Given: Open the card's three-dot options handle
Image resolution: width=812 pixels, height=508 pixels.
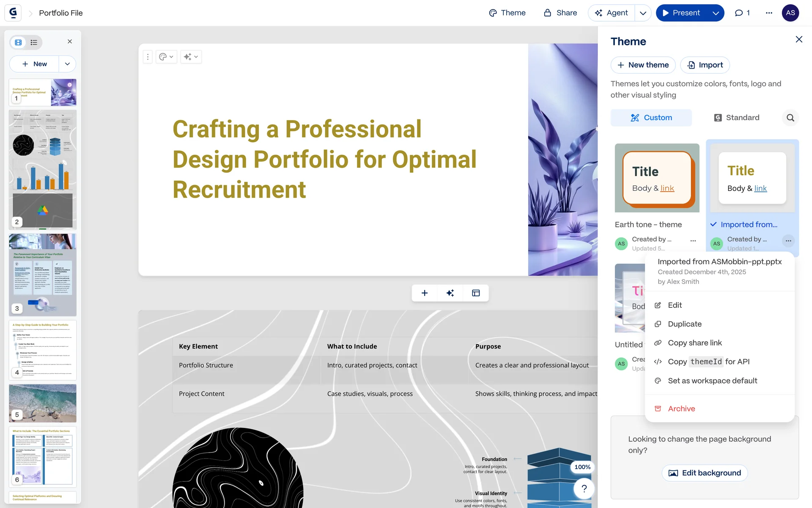Looking at the screenshot, I should click(x=148, y=57).
